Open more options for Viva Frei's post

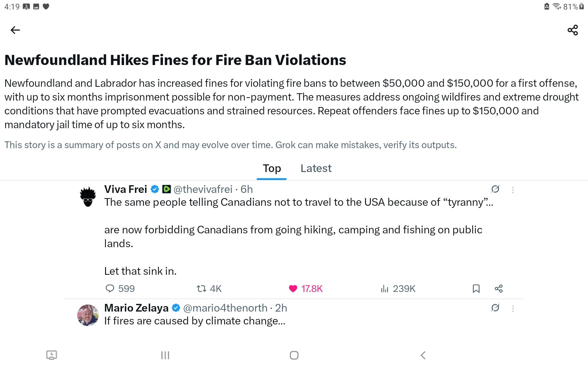(513, 190)
